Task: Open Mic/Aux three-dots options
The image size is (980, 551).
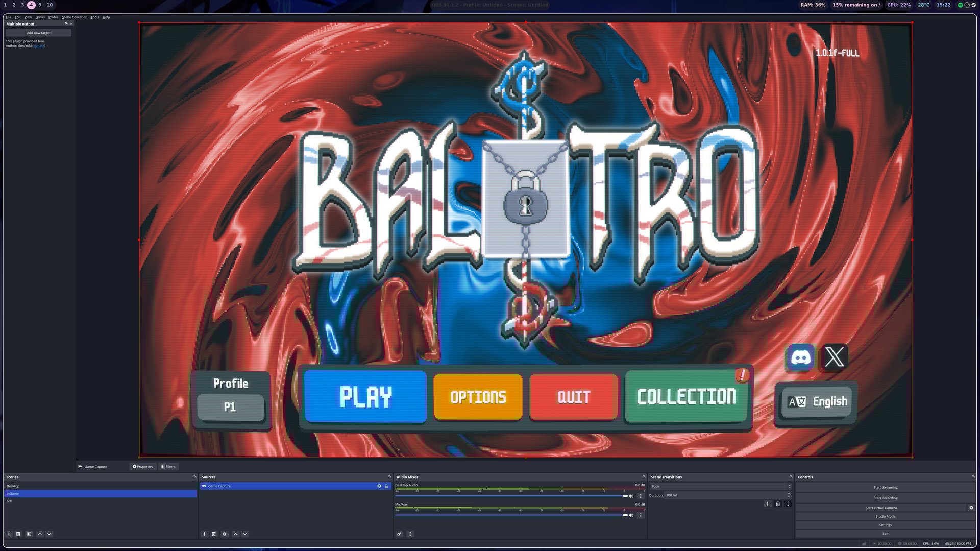Action: pos(641,515)
